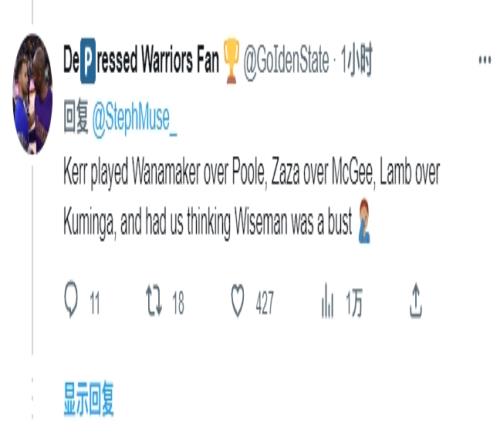Like the tweet with heart icon
The image size is (500, 440).
(237, 300)
